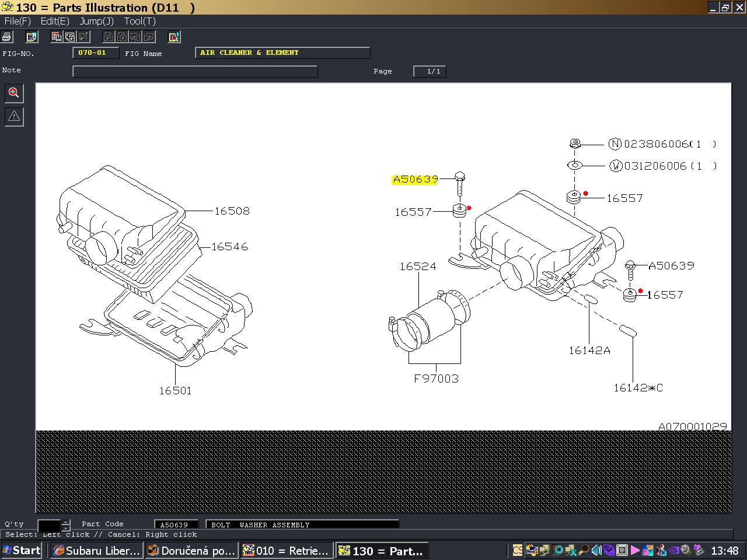Image resolution: width=747 pixels, height=560 pixels.
Task: Click the next FIG. toolbar icon
Action: tap(122, 37)
